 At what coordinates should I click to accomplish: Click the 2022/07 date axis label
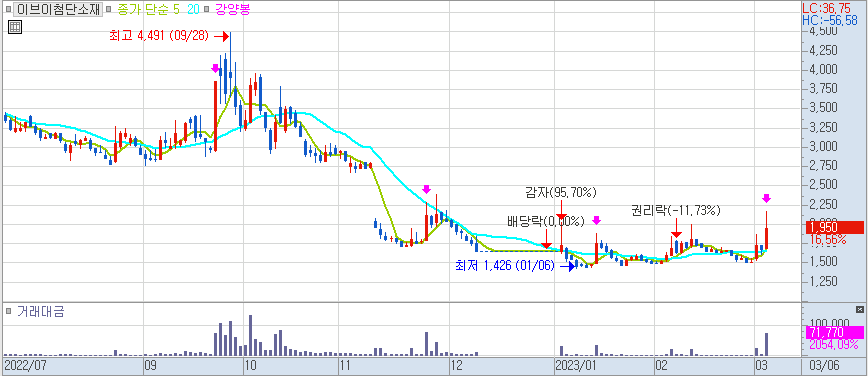click(24, 365)
